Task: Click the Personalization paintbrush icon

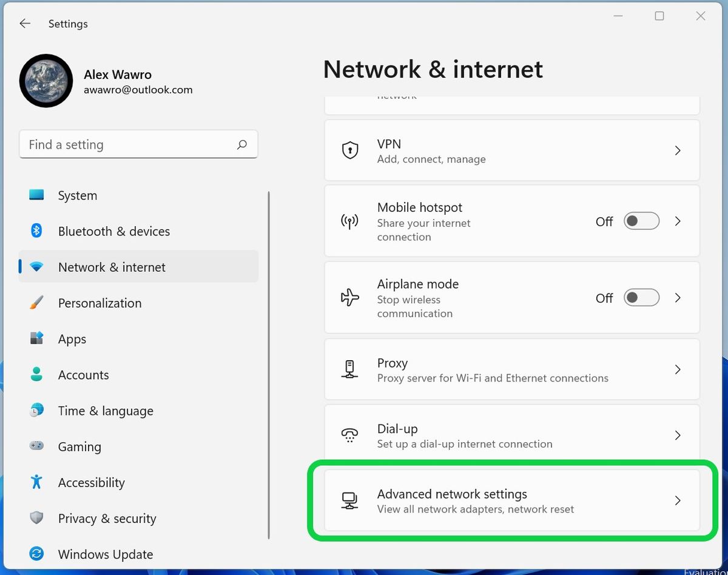Action: 36,303
